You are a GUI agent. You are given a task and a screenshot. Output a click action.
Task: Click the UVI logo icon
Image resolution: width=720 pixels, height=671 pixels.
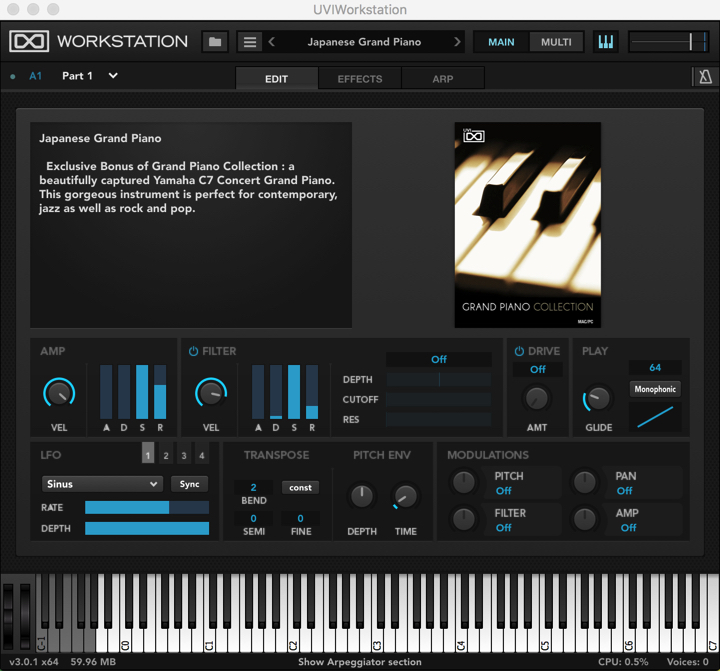[x=29, y=41]
